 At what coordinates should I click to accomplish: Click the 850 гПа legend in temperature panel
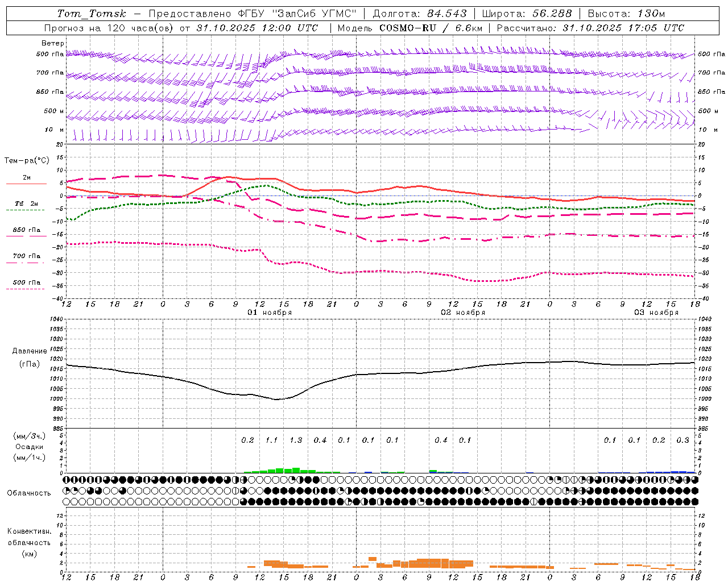[27, 230]
